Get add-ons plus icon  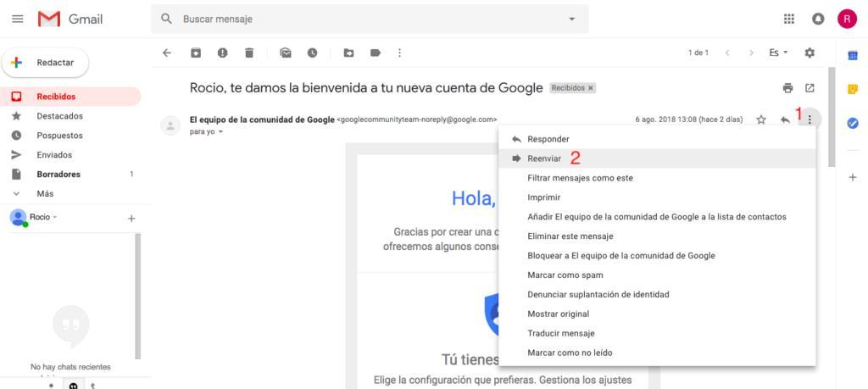853,177
